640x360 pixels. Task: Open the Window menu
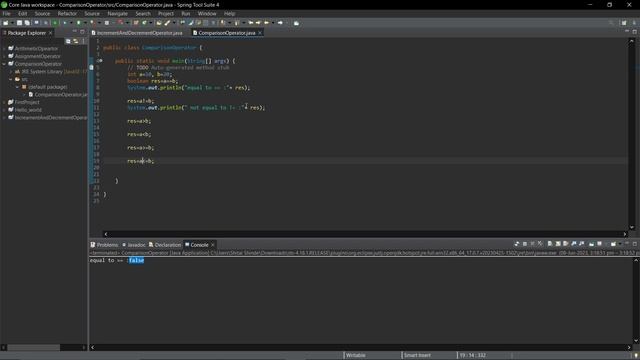tap(207, 13)
